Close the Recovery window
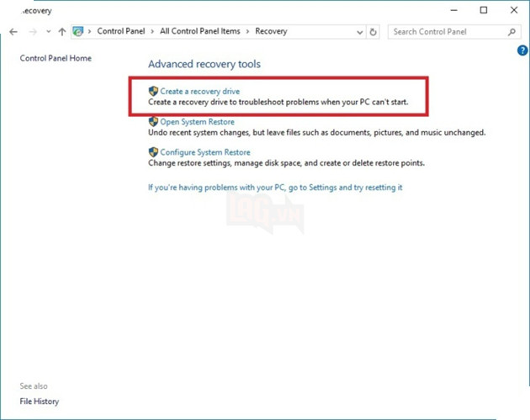Viewport: 530px width, 420px height. click(514, 10)
